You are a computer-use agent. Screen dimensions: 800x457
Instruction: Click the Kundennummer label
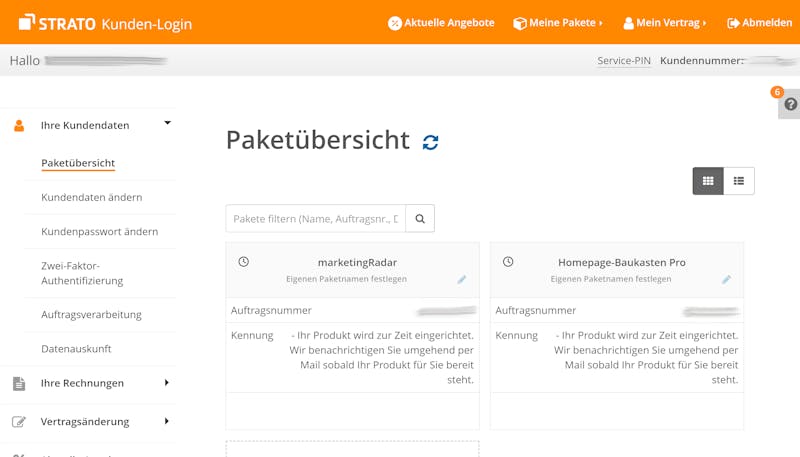(x=702, y=61)
